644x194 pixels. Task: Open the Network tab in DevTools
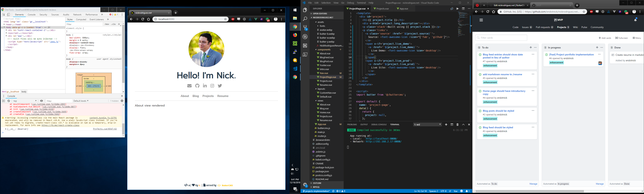(x=77, y=14)
